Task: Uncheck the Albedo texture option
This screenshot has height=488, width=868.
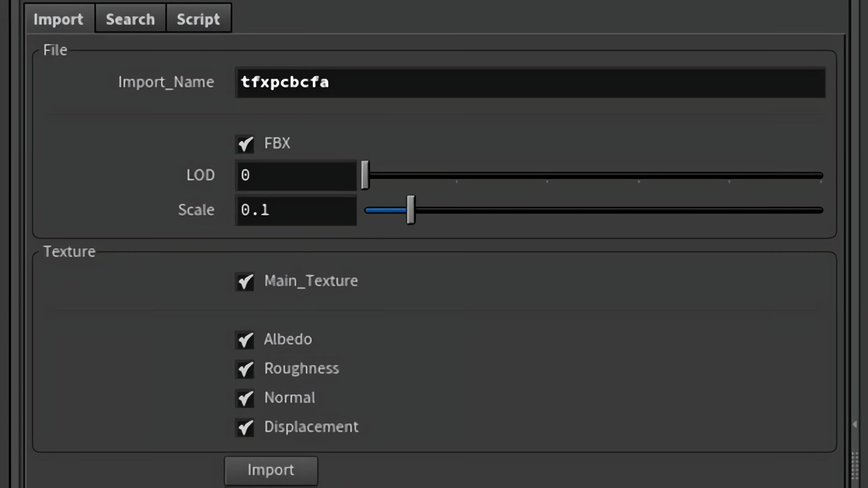Action: click(x=245, y=341)
